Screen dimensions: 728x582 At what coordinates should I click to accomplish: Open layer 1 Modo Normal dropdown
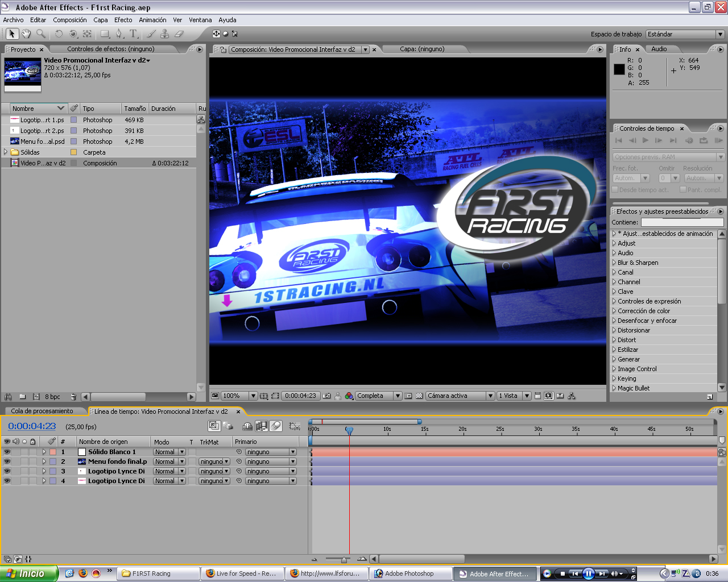click(169, 452)
